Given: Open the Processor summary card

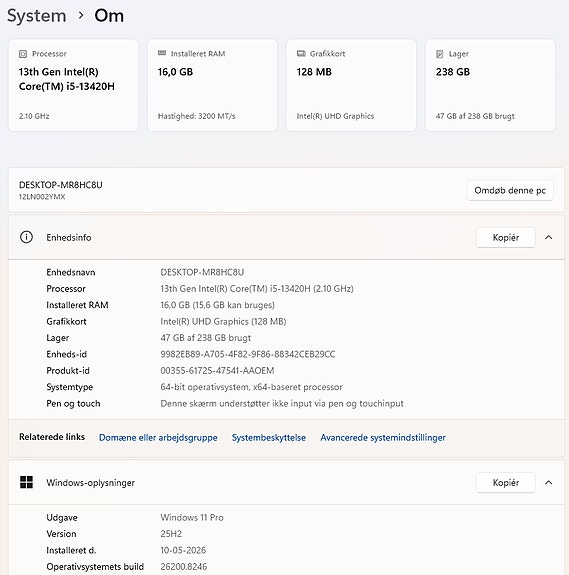Looking at the screenshot, I should click(73, 85).
